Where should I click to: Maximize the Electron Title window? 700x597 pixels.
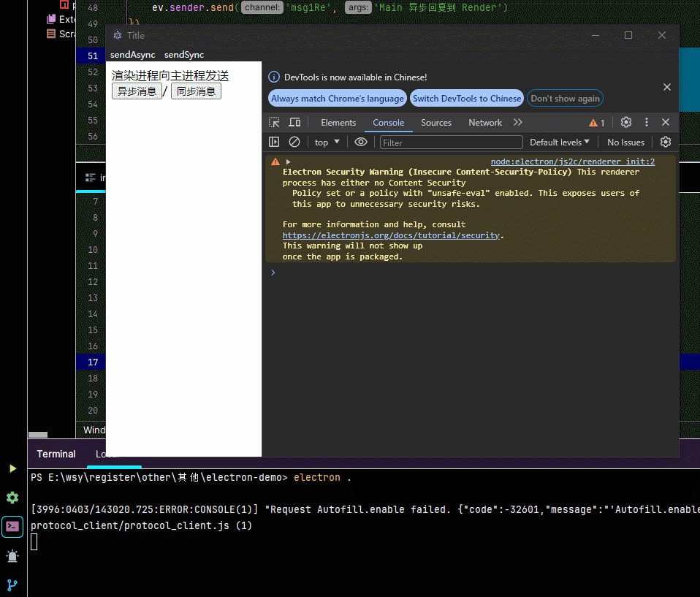(628, 35)
